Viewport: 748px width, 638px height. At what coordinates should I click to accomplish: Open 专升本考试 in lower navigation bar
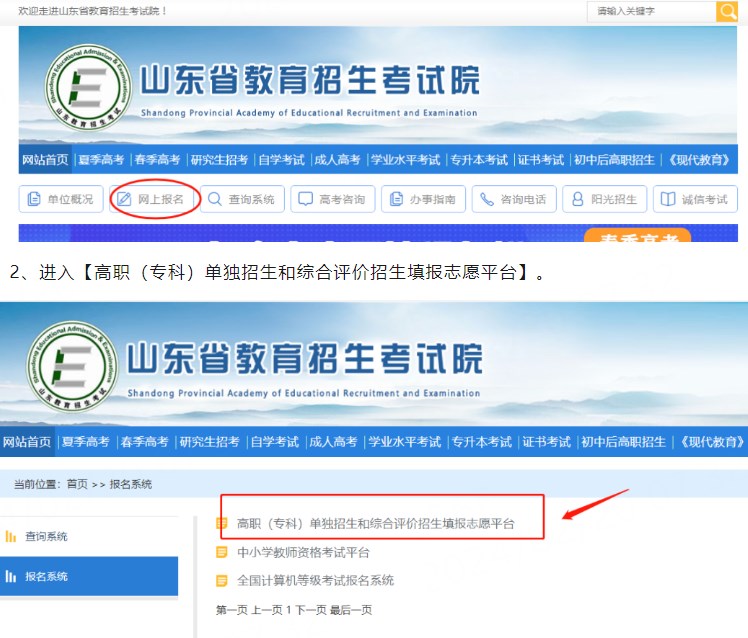(x=482, y=442)
